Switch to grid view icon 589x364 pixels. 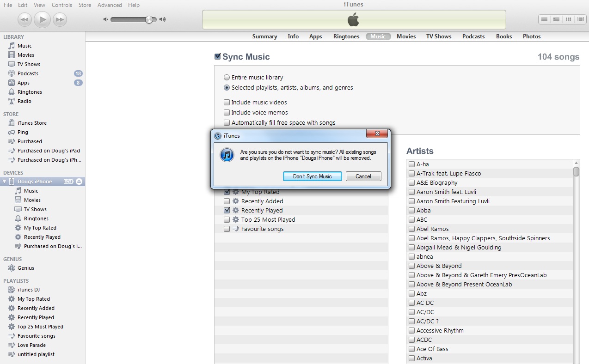568,19
